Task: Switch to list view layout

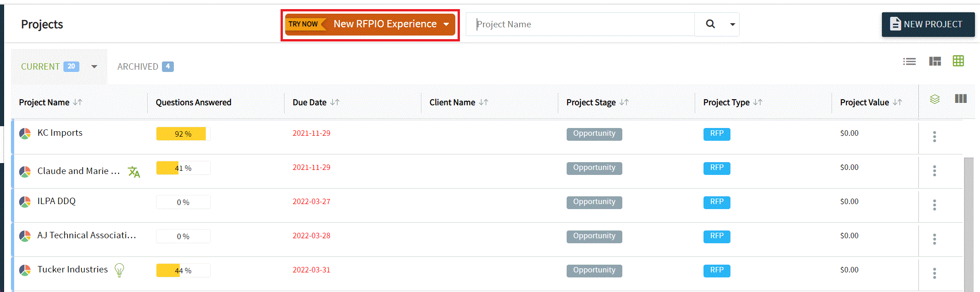Action: 909,61
